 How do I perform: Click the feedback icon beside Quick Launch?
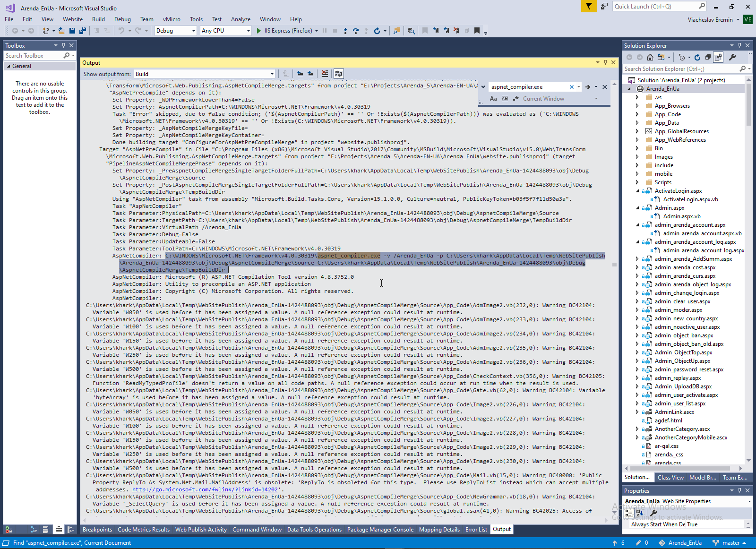[x=604, y=6]
